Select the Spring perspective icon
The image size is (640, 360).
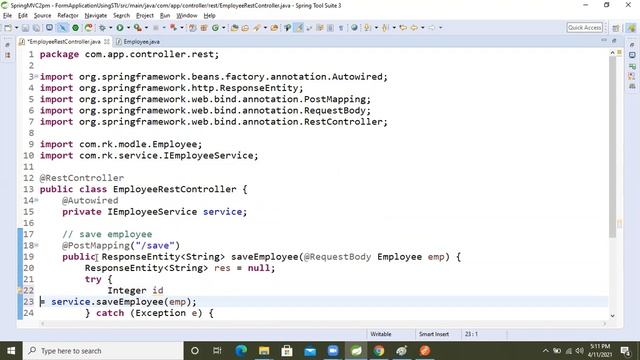point(631,28)
